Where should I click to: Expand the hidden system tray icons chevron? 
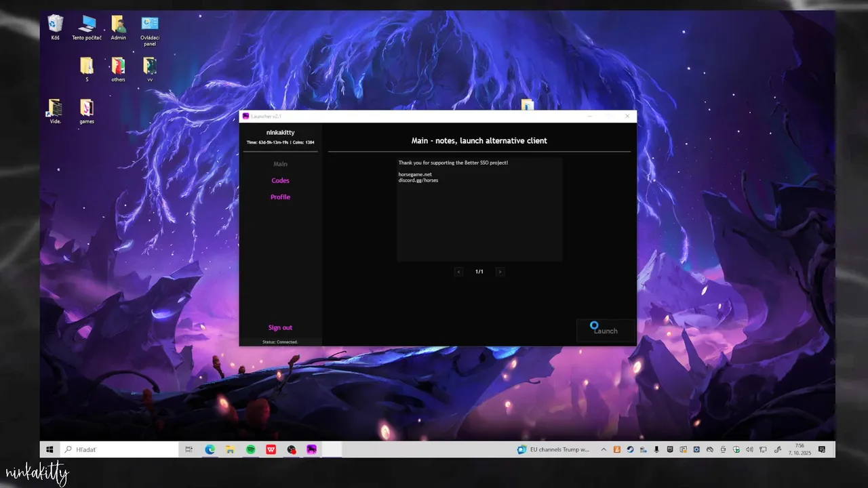tap(604, 449)
